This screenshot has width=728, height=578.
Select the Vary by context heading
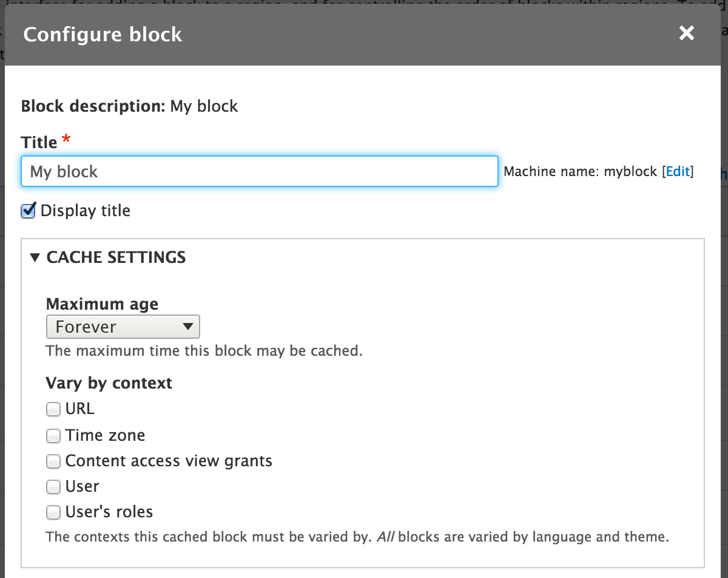pos(109,383)
